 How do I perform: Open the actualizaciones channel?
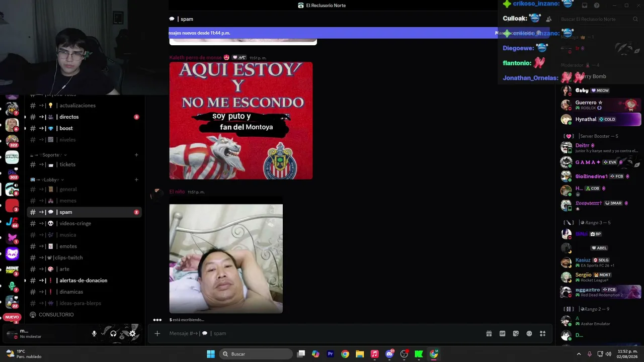84,106
